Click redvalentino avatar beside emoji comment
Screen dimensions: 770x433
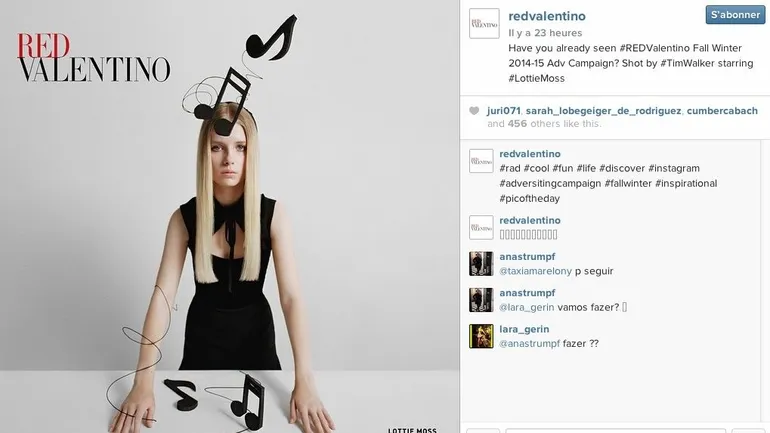coord(481,227)
